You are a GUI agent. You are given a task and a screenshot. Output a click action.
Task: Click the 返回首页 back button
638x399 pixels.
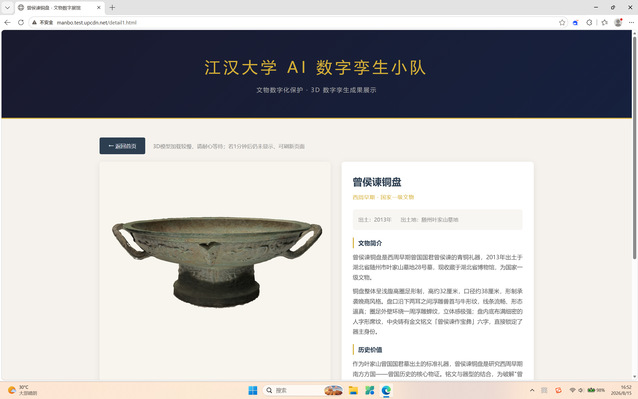122,146
